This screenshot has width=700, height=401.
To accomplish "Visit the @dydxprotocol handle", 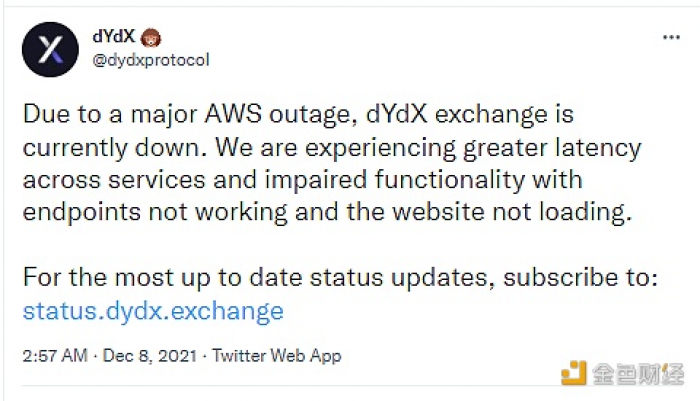I will click(151, 60).
